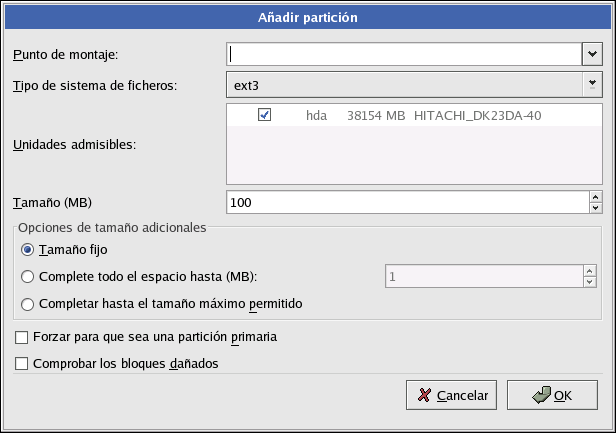Increase Tamaño (MB) with the up arrow
The width and height of the screenshot is (616, 433).
[595, 197]
